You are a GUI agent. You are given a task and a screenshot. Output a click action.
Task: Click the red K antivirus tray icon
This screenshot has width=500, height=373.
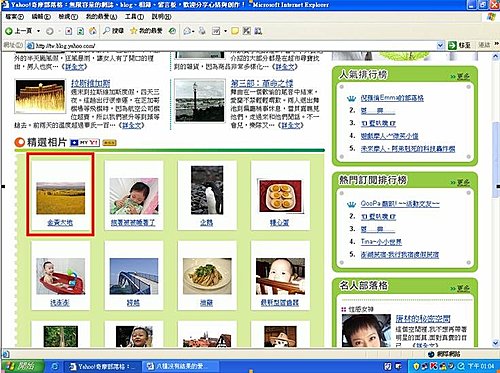(434, 366)
